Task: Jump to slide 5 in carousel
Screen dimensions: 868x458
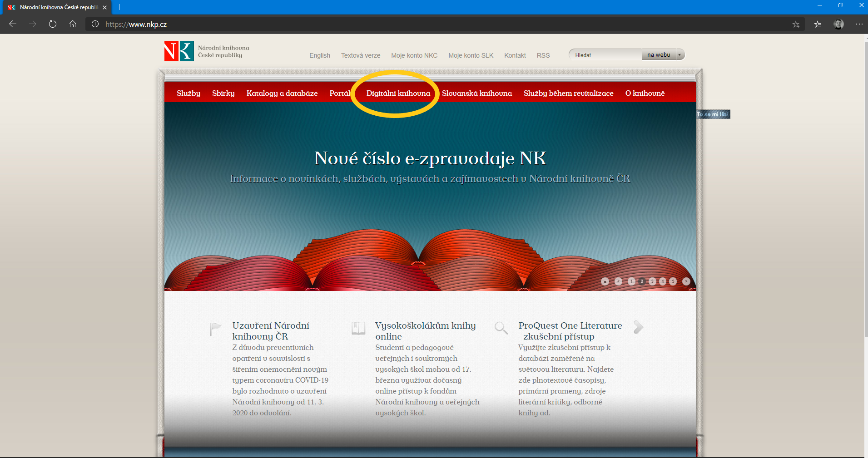Action: point(673,281)
